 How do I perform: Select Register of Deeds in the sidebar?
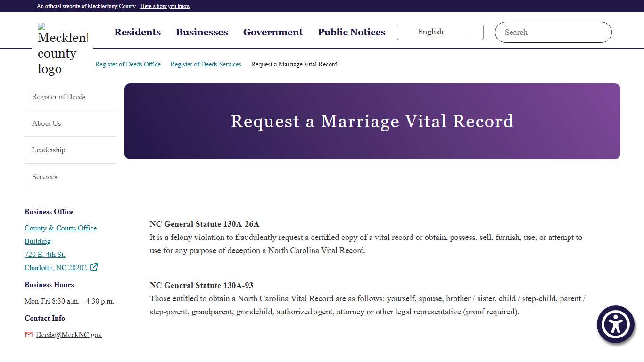[x=58, y=97]
